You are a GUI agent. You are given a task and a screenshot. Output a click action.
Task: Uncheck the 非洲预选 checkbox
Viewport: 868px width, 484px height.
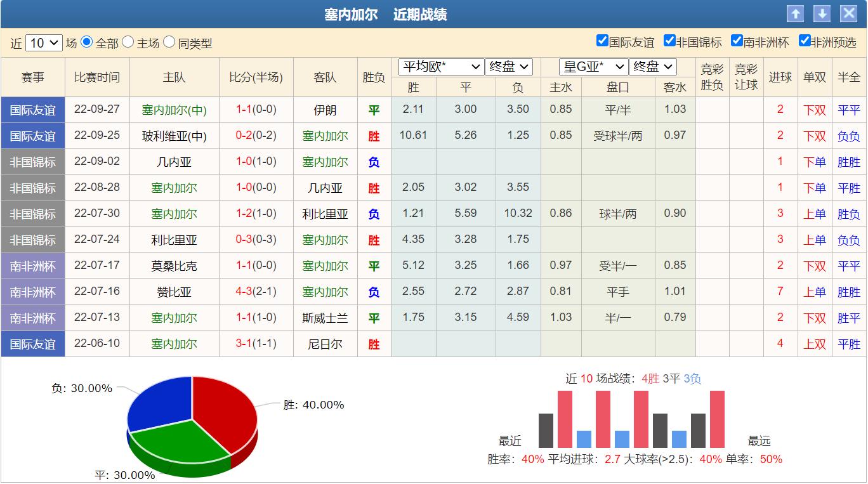pyautogui.click(x=804, y=40)
